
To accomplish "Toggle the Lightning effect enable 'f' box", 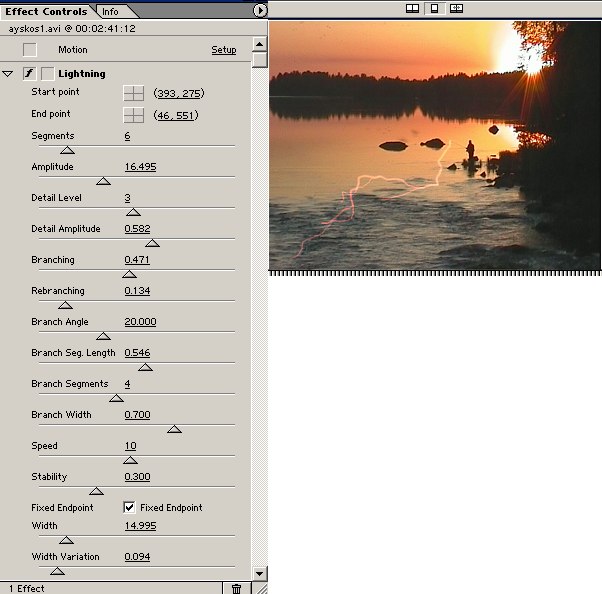I will click(30, 73).
